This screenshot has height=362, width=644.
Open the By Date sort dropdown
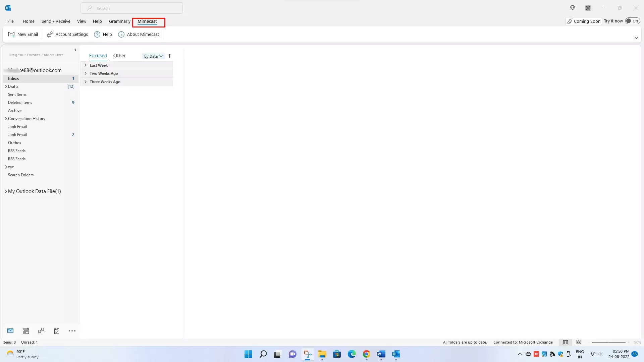tap(153, 56)
